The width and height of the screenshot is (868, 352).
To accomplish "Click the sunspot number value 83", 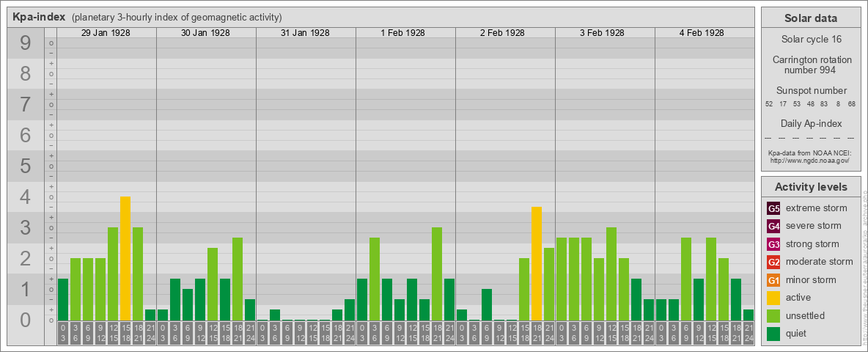I will coord(824,104).
